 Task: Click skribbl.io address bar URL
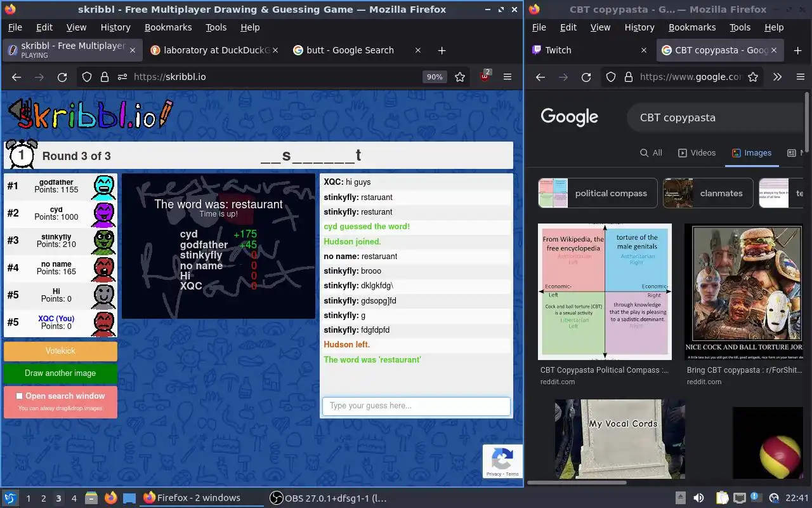tap(169, 77)
